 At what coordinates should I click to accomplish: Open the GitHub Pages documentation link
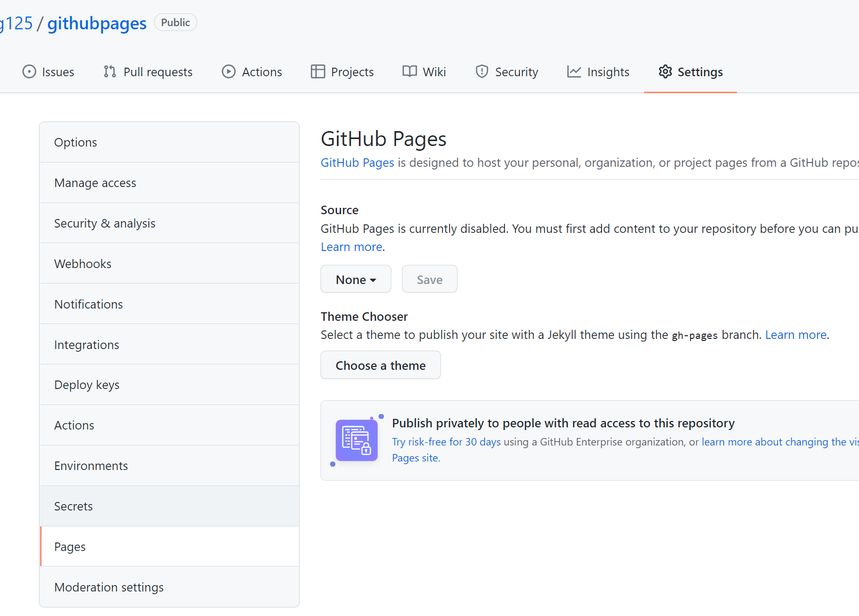[x=357, y=163]
